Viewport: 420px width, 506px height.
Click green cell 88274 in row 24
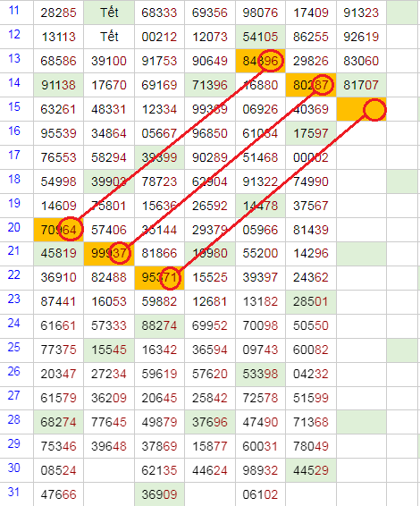pyautogui.click(x=159, y=325)
